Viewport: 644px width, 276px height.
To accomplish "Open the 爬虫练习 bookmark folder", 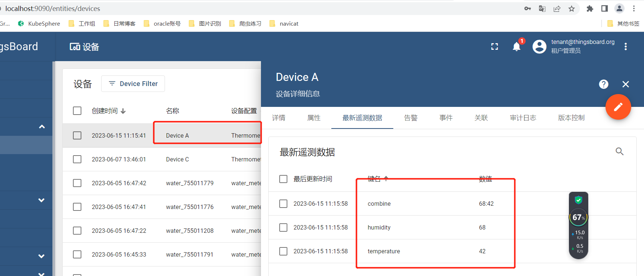I will point(245,23).
